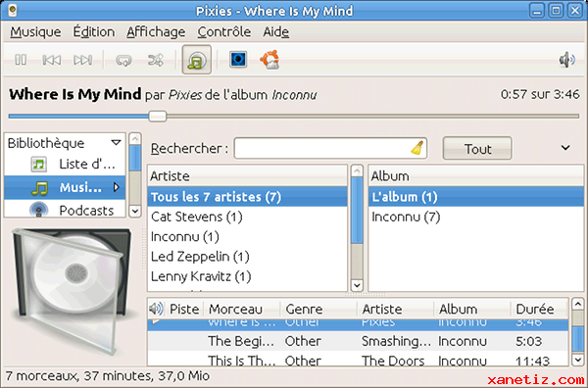Click the song position slider handle
588x388 pixels.
158,117
